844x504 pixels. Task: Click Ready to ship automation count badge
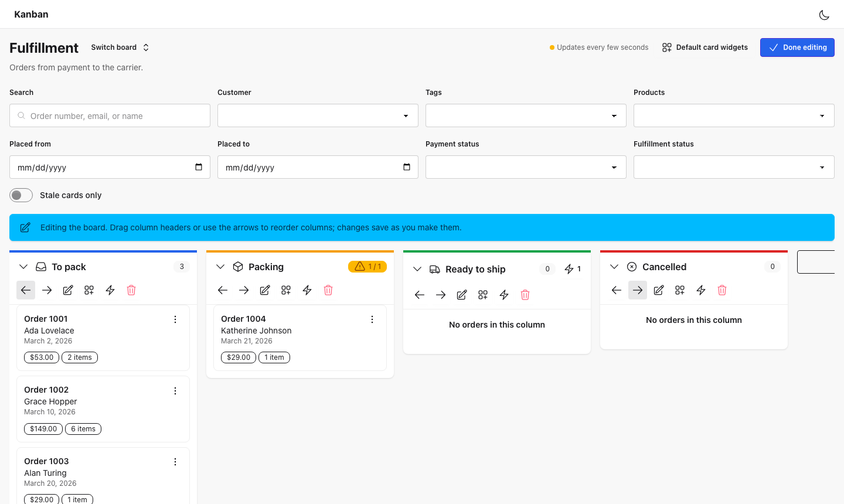click(573, 269)
